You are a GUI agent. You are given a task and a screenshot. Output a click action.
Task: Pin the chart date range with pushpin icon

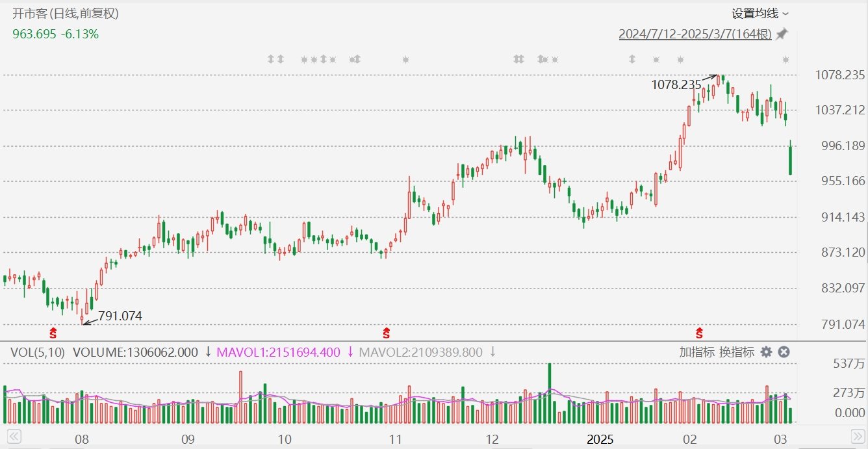tap(782, 34)
